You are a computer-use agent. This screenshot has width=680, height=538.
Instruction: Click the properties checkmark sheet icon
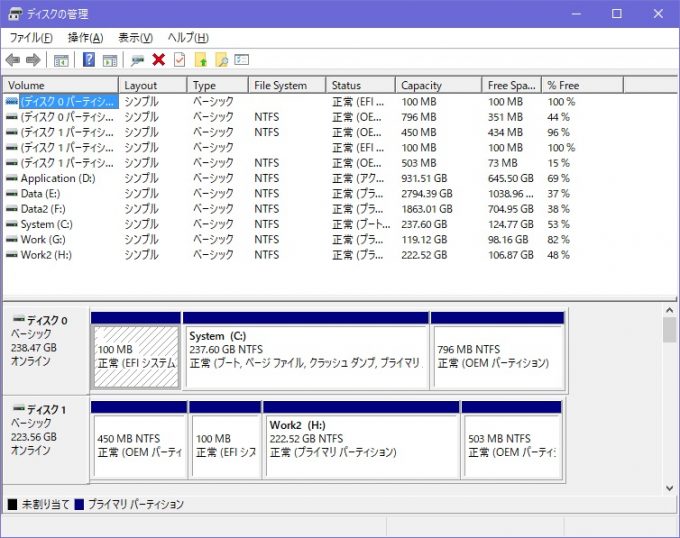pos(180,59)
